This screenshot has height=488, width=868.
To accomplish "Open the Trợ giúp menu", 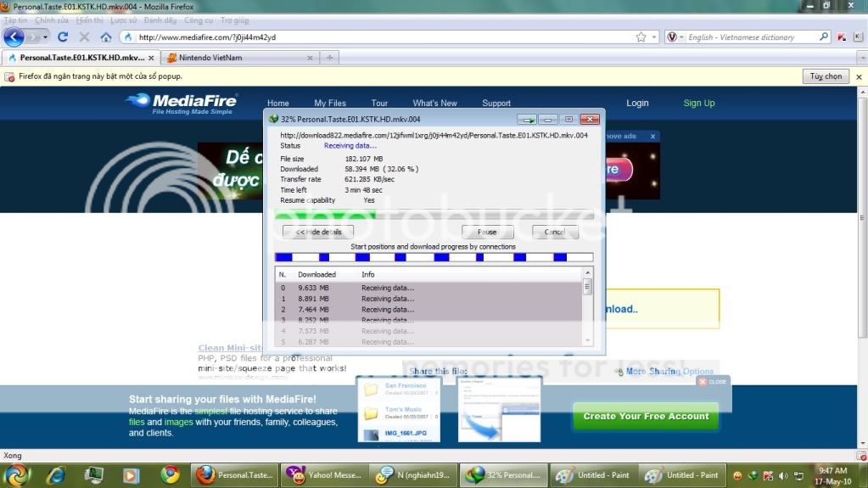I will [x=235, y=20].
